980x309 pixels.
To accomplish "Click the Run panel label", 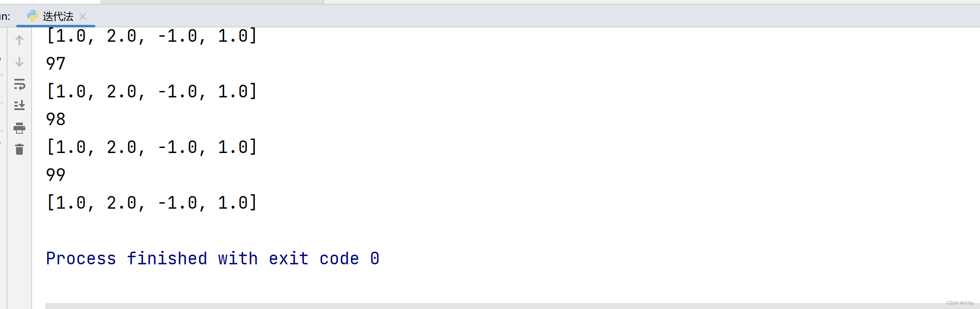I will [5, 16].
